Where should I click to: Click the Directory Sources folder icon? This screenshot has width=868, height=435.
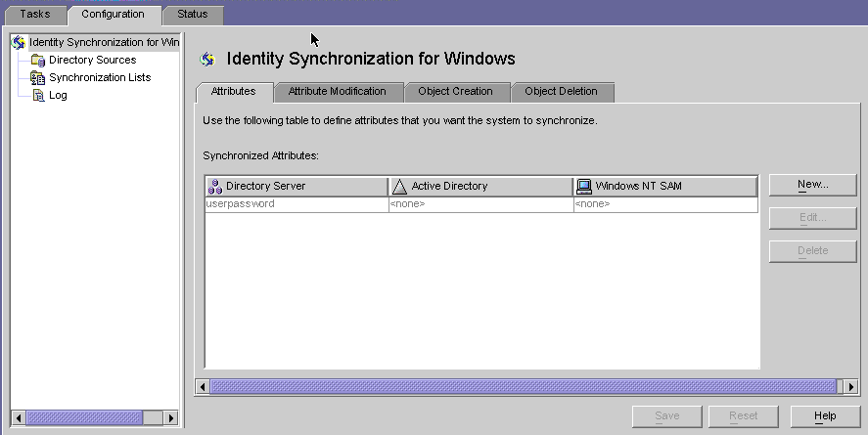[x=37, y=60]
